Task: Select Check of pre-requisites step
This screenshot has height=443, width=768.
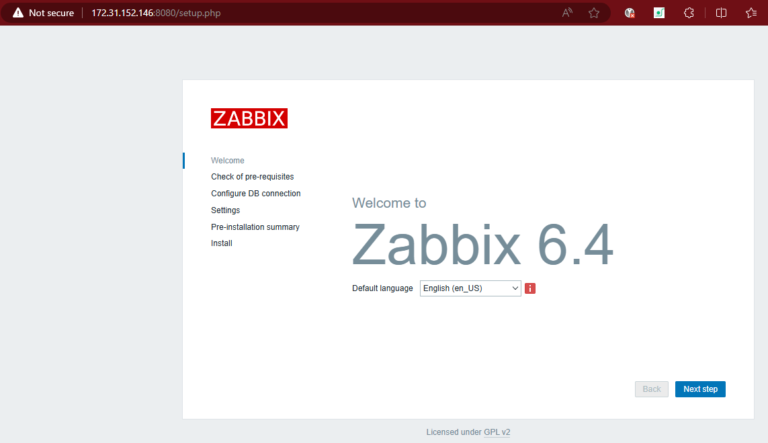Action: (252, 177)
